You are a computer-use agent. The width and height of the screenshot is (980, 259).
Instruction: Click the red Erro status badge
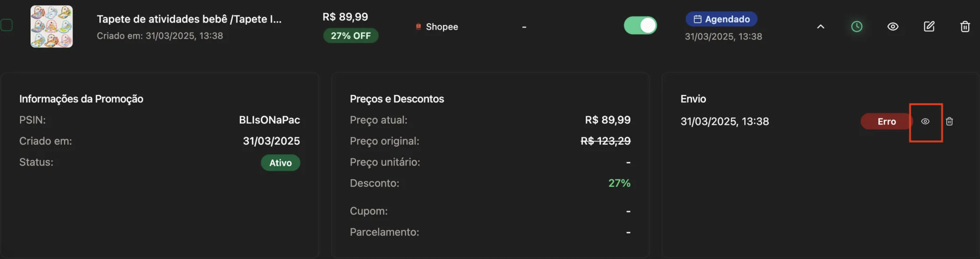(886, 121)
